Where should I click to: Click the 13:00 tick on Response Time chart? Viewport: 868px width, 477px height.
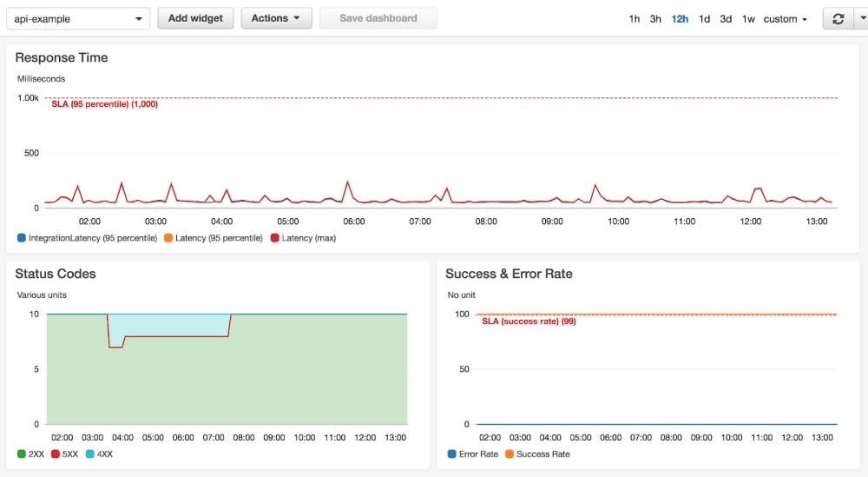pyautogui.click(x=817, y=222)
